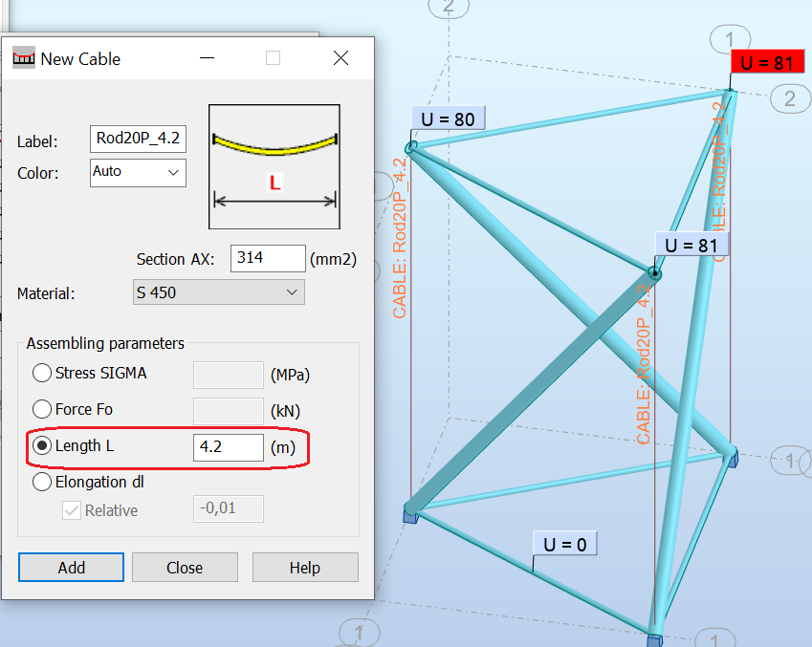The width and height of the screenshot is (812, 647).
Task: Click the blue U = 81 label mid-model
Action: [x=691, y=245]
